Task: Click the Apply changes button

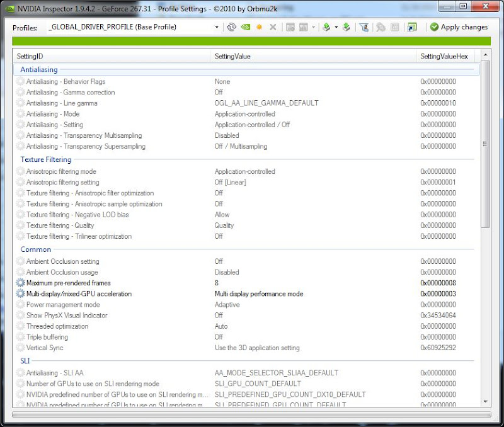Action: (x=459, y=27)
